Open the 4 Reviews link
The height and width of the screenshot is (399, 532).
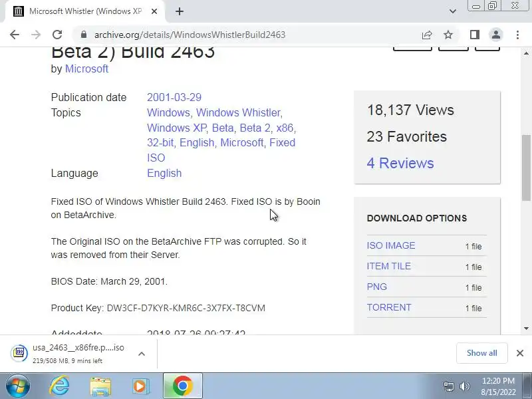coord(400,163)
